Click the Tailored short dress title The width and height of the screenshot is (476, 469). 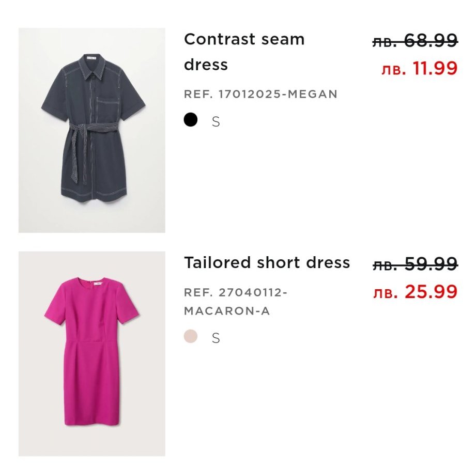(x=267, y=262)
